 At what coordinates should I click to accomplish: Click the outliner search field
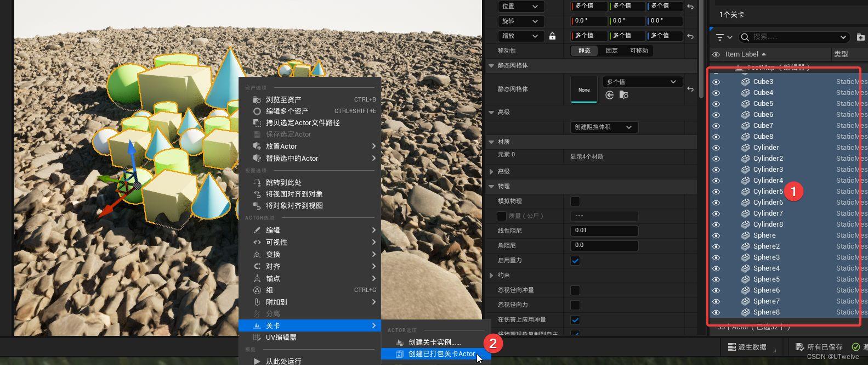click(793, 37)
